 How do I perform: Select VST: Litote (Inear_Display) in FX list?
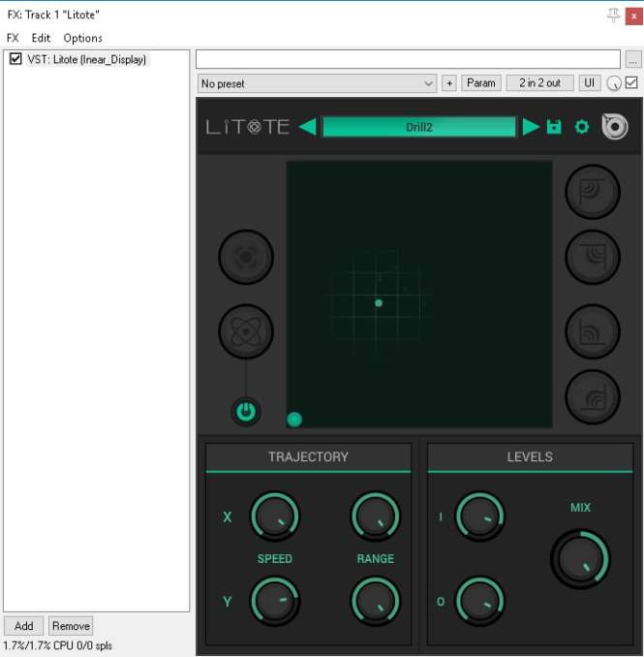pyautogui.click(x=87, y=59)
